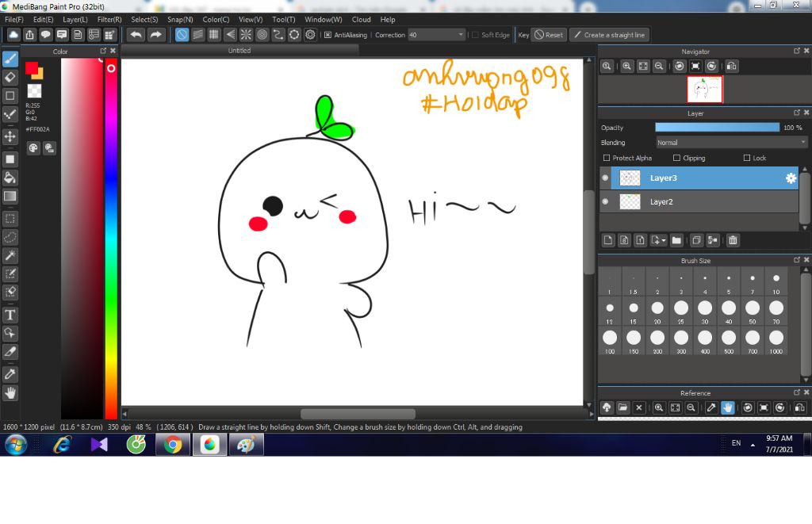Duplicate the current layer
Screen dimensions: 812x524
coord(696,240)
